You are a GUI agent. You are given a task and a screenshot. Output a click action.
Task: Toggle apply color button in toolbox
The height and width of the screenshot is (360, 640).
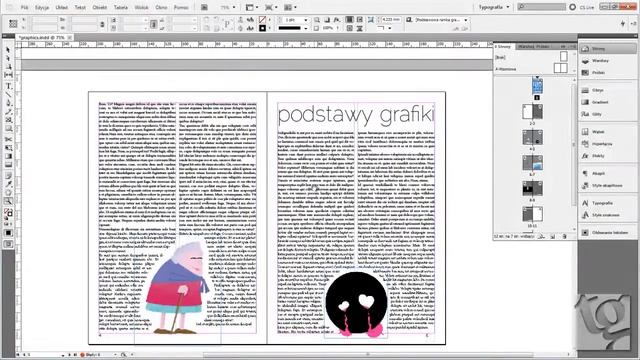coord(8,233)
